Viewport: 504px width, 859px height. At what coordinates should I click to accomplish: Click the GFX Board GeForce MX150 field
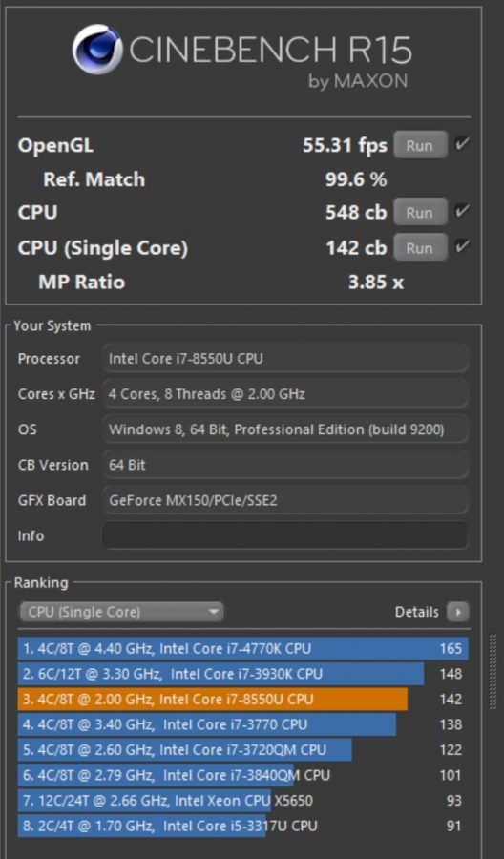click(284, 499)
